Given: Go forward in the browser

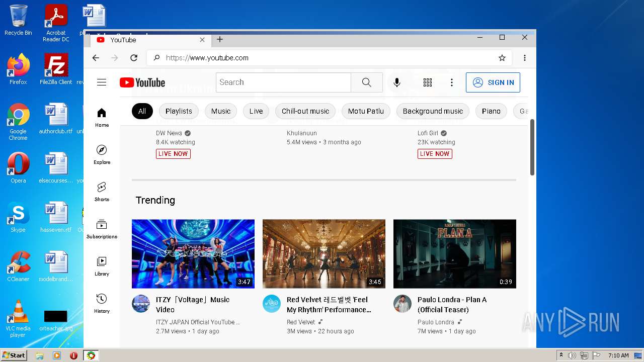Looking at the screenshot, I should click(x=115, y=58).
